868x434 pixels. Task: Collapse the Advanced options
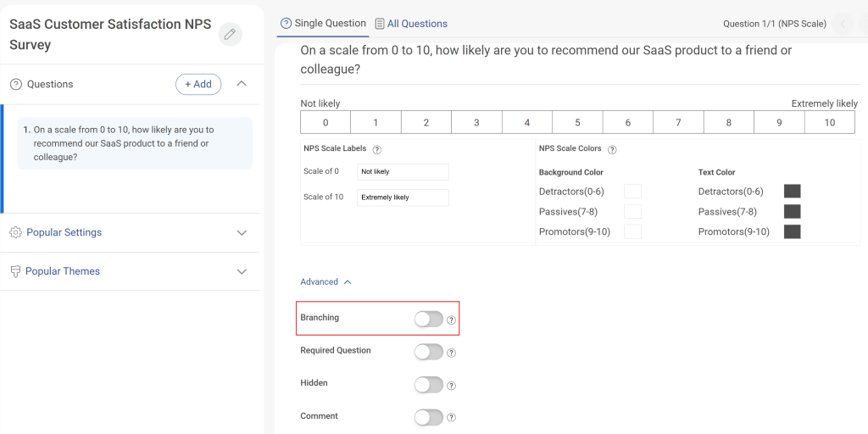pyautogui.click(x=326, y=281)
